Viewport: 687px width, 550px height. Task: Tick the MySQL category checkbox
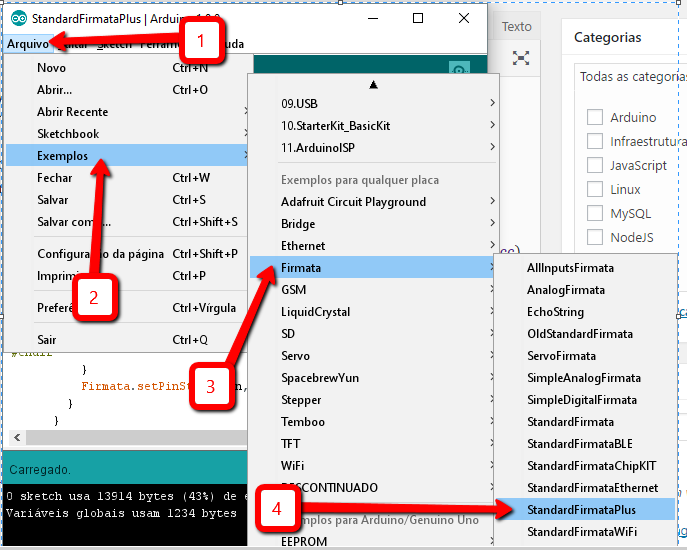(x=595, y=213)
